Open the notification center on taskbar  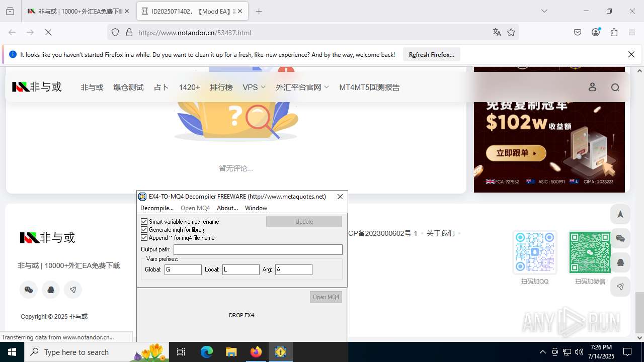click(x=627, y=352)
